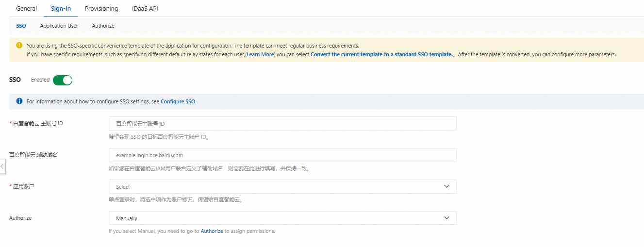Click helper text about IAM 辅助域名
The width and height of the screenshot is (644, 247).
209,168
